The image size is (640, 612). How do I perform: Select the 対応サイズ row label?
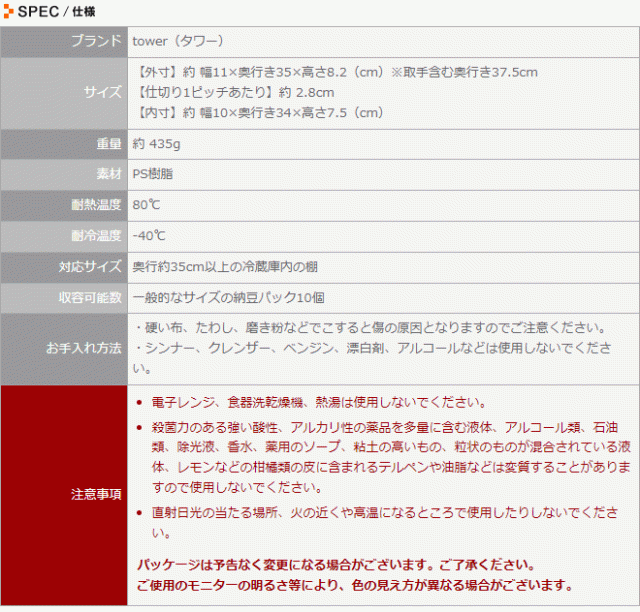tap(90, 267)
